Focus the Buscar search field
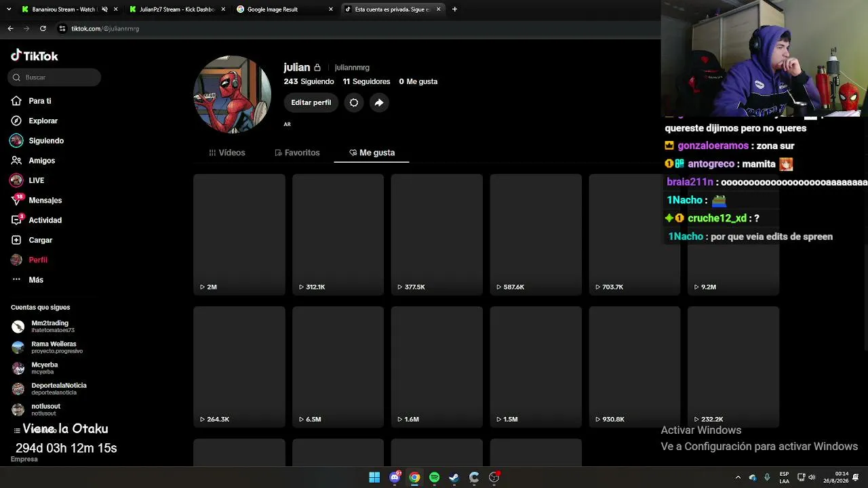Viewport: 868px width, 488px height. pos(56,77)
